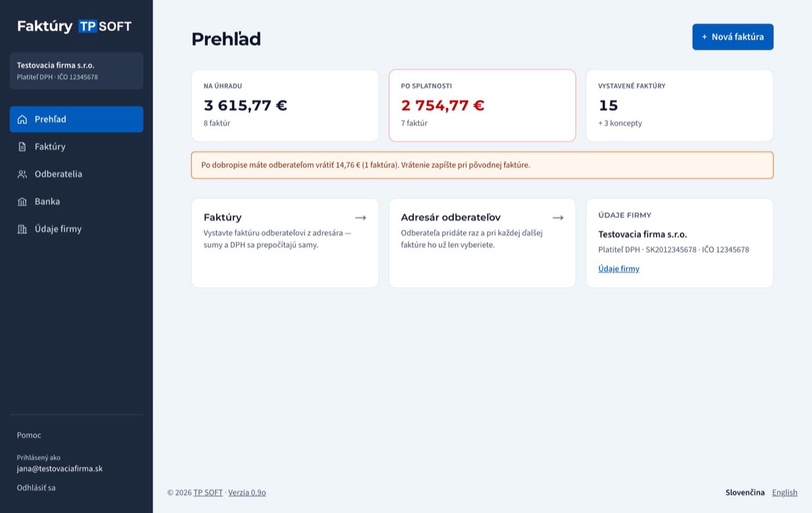Click the Prehľad page heading
812x513 pixels.
[x=226, y=39]
